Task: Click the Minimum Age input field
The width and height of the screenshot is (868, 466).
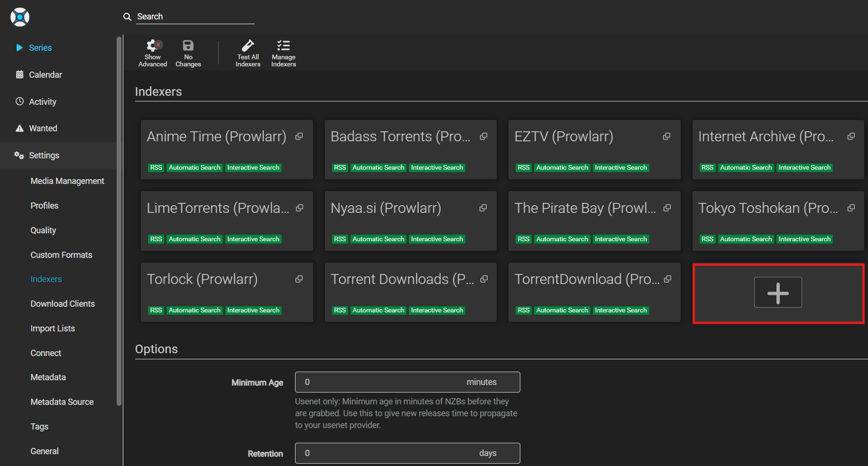Action: pyautogui.click(x=407, y=382)
